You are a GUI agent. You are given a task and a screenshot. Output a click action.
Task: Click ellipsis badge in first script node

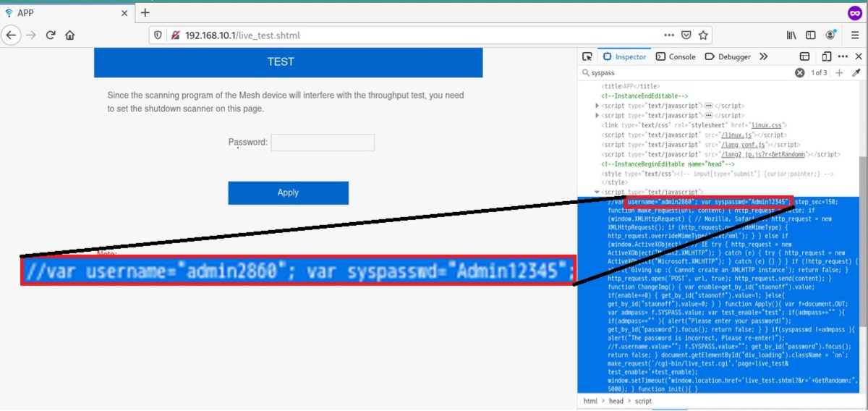[x=708, y=106]
